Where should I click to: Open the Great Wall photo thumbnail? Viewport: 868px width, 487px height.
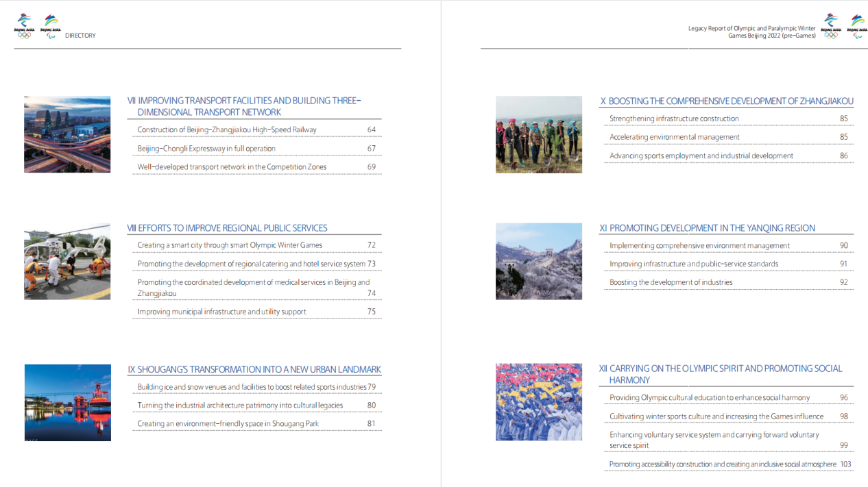538,261
